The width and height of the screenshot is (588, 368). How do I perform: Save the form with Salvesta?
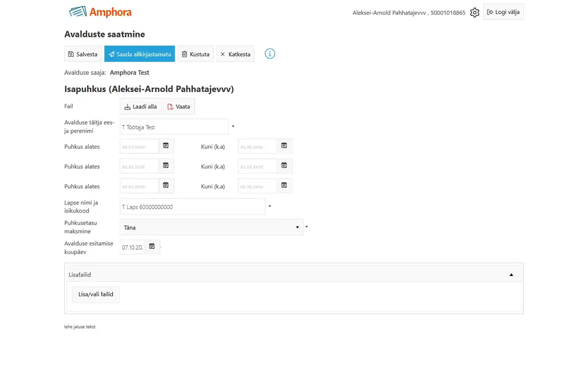[83, 54]
